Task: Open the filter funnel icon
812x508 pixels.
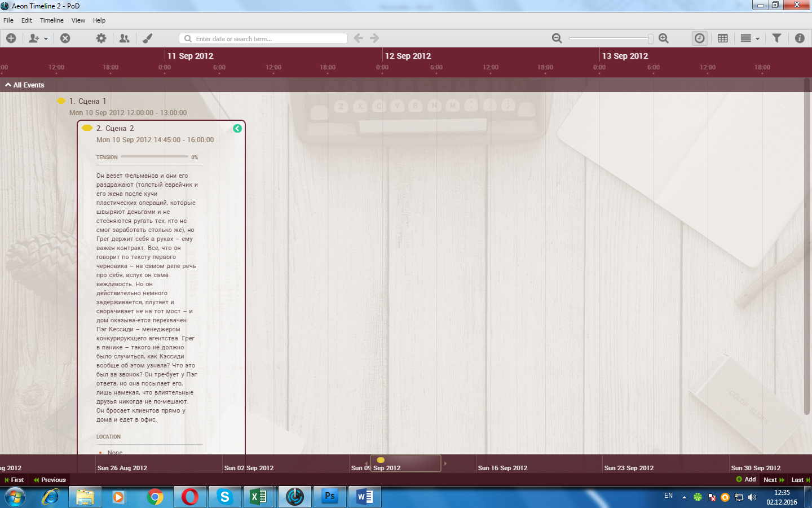Action: [x=776, y=38]
